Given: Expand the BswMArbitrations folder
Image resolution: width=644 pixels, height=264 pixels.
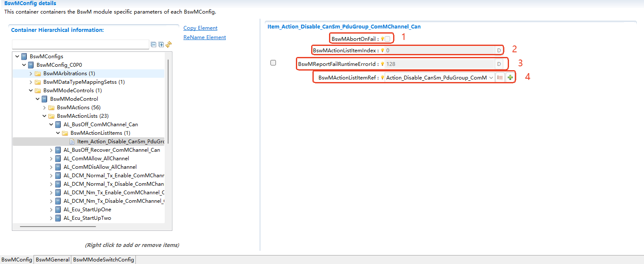Looking at the screenshot, I should point(30,73).
